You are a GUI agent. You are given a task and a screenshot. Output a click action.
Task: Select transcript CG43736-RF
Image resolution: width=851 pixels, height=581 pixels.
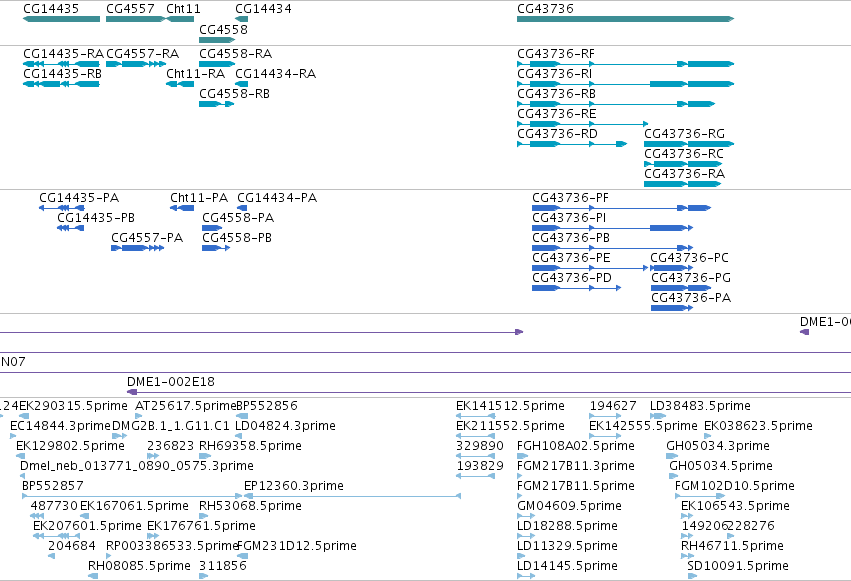pos(625,64)
